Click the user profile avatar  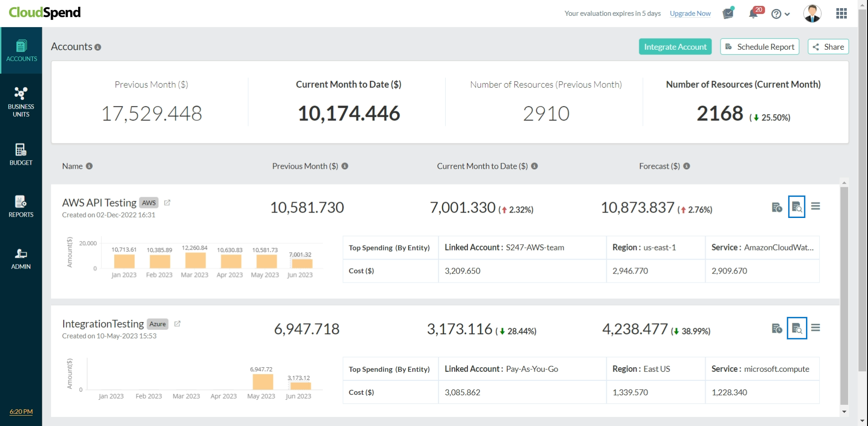[812, 14]
